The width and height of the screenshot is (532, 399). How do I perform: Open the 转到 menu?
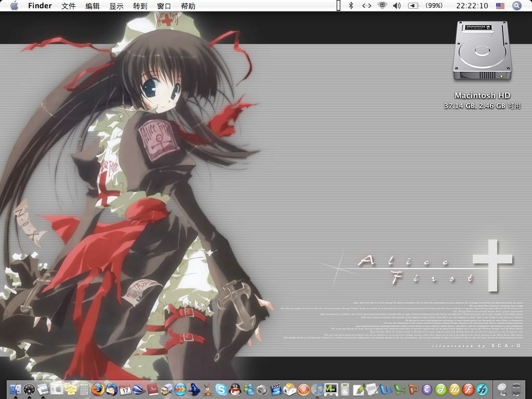(x=140, y=6)
